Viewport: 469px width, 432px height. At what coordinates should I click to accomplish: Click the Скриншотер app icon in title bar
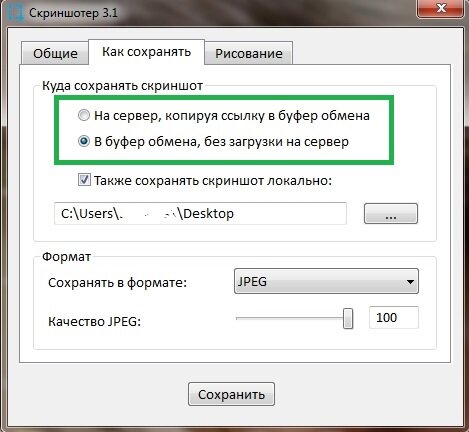[x=15, y=13]
